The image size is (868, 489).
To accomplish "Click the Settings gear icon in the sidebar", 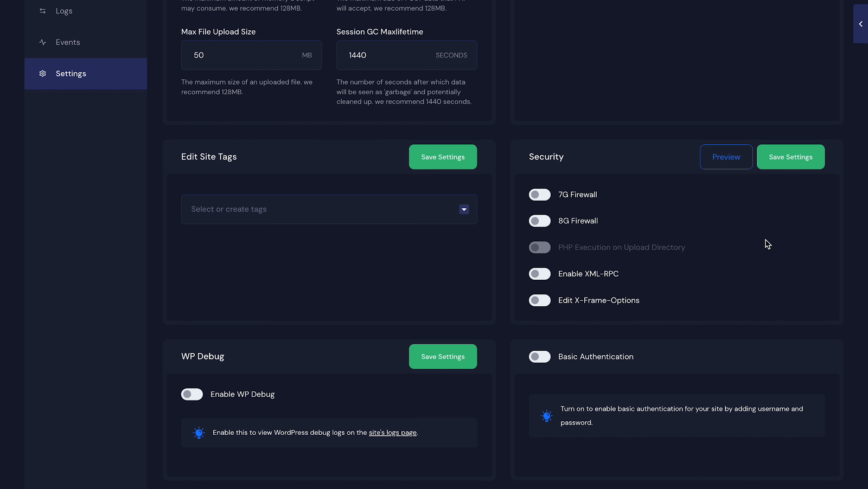I will click(x=42, y=73).
